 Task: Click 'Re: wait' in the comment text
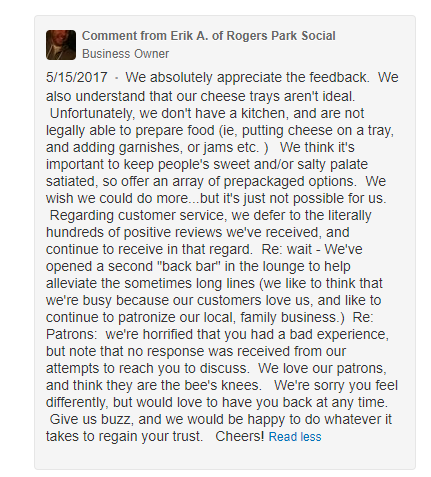click(x=287, y=249)
